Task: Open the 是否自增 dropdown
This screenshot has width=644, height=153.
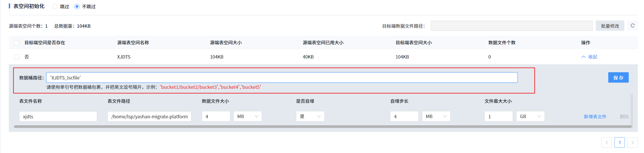Action: click(310, 116)
